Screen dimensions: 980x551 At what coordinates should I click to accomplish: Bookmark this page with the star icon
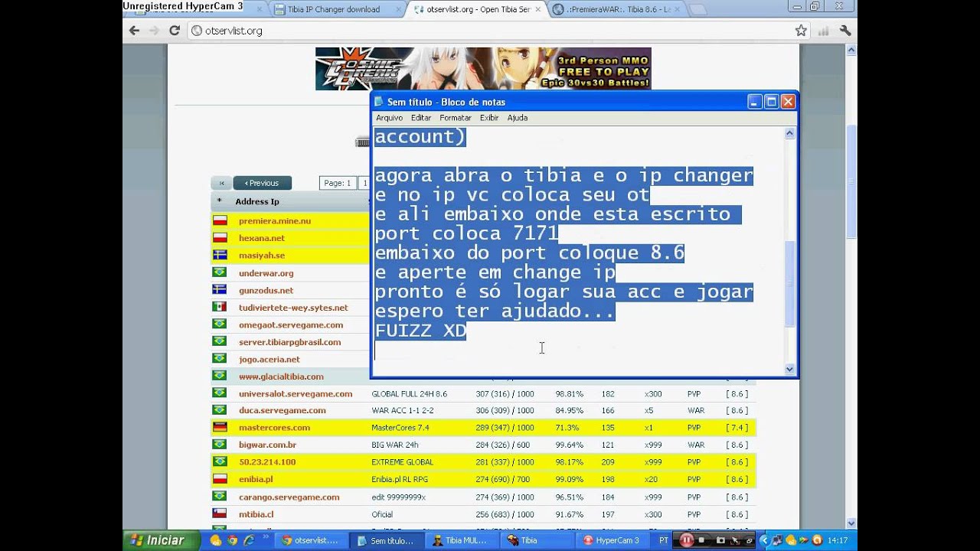click(x=801, y=31)
